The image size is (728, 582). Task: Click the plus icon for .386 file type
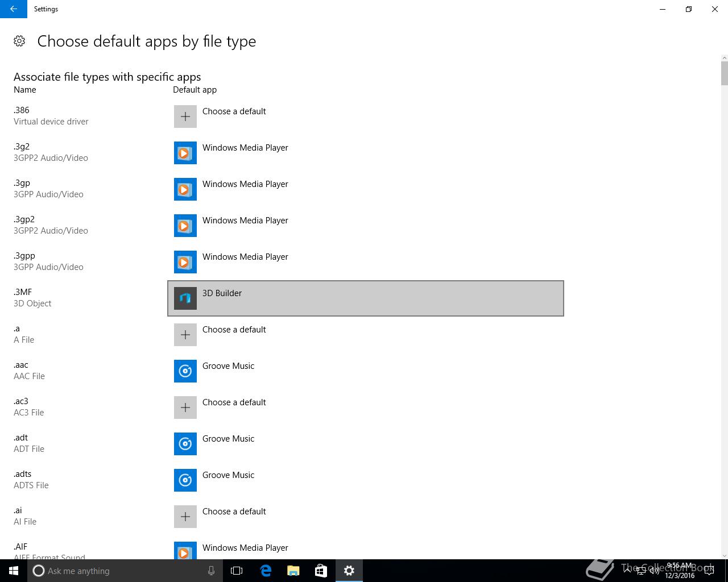[x=185, y=117]
